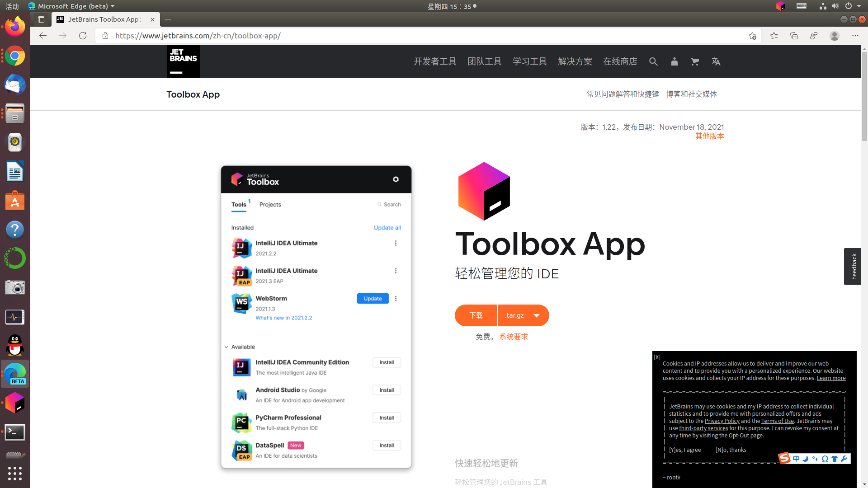
Task: Open the QQ penguin dock icon
Action: pos(15,345)
